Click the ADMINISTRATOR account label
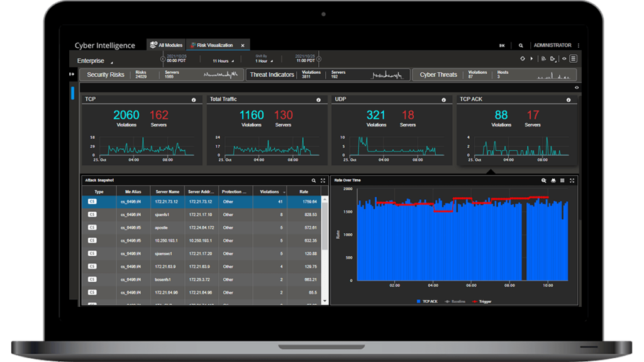 tap(552, 45)
